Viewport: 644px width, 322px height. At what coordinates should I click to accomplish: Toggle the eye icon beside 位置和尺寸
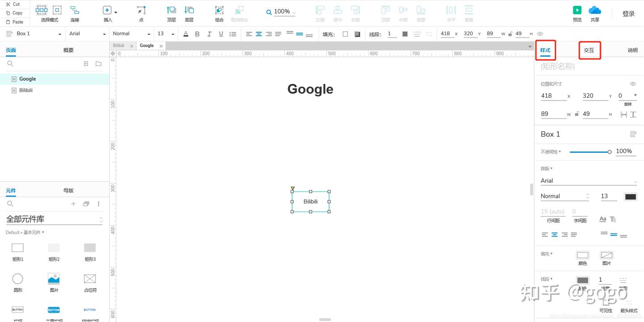633,84
